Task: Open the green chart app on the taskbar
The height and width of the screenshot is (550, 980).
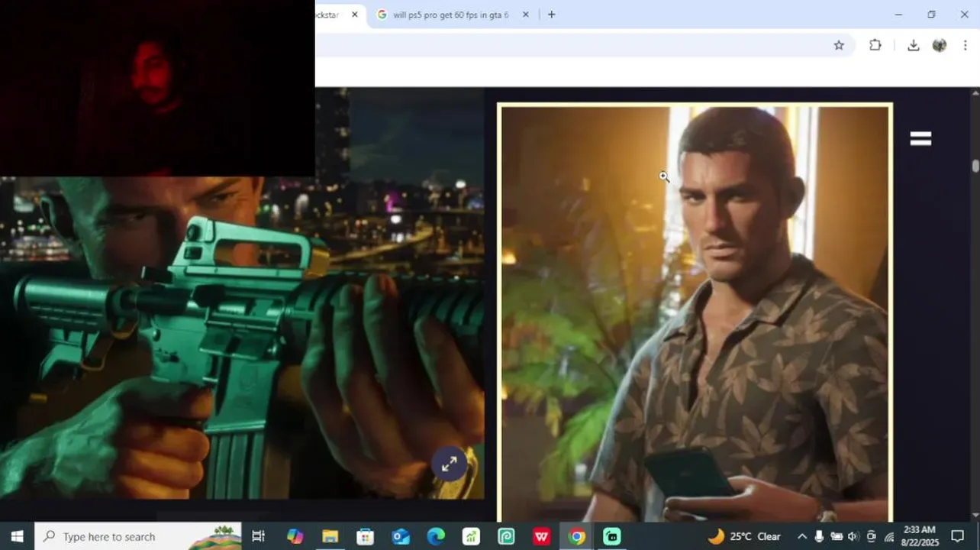Action: coord(471,536)
